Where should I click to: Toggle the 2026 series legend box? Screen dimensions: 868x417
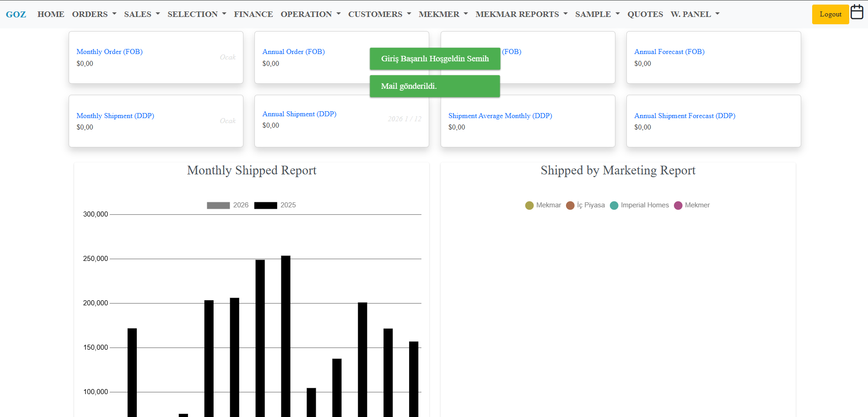coord(218,206)
